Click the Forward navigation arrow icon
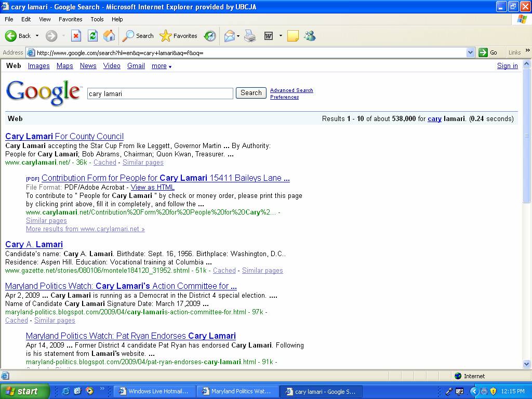The height and width of the screenshot is (399, 532). (51, 36)
